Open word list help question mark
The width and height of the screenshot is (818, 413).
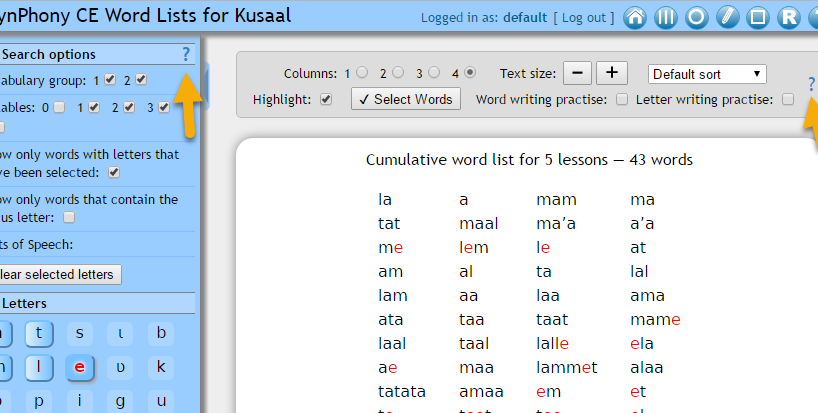(811, 85)
